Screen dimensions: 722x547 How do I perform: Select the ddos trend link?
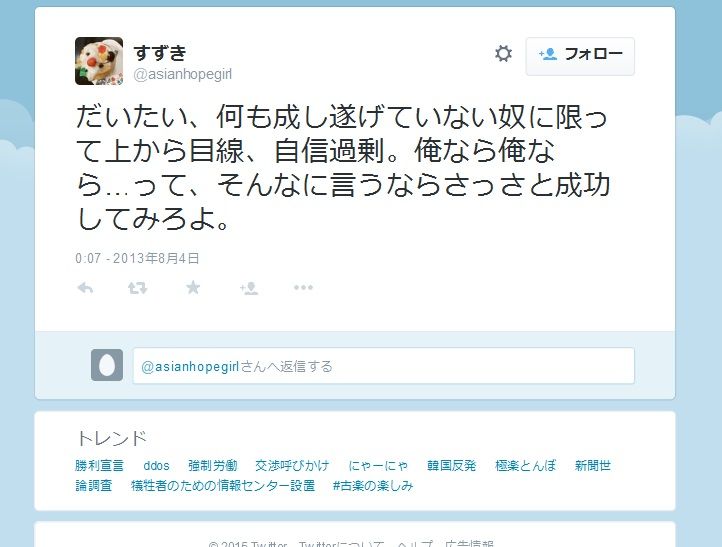[156, 466]
